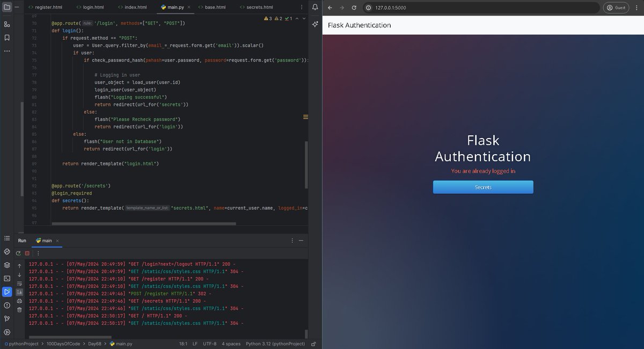This screenshot has height=349, width=644.
Task: Click Day68 in the breadcrumb bar
Action: pos(94,344)
